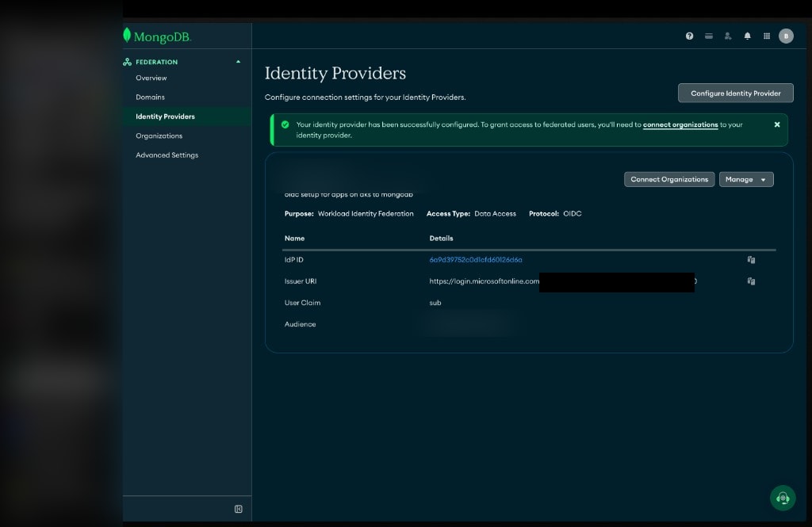Open the invite user icon in header

click(728, 36)
